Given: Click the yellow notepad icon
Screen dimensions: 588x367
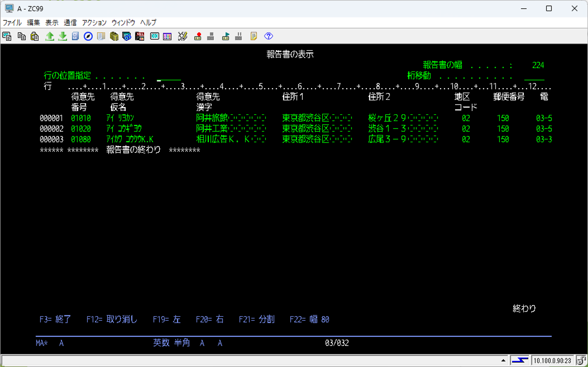Looking at the screenshot, I should pyautogui.click(x=254, y=36).
